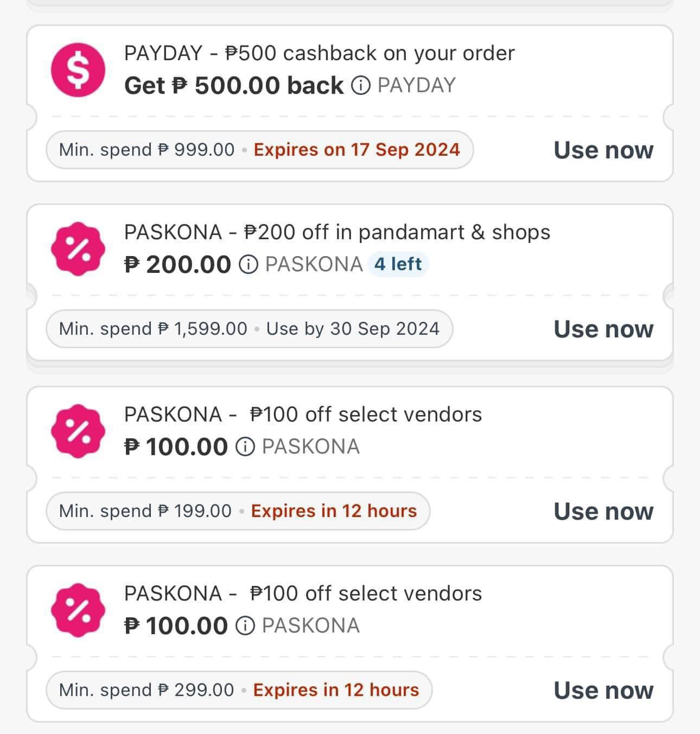Tap 'Min. spend ₱999.00' expiry pill
700x734 pixels.
259,150
